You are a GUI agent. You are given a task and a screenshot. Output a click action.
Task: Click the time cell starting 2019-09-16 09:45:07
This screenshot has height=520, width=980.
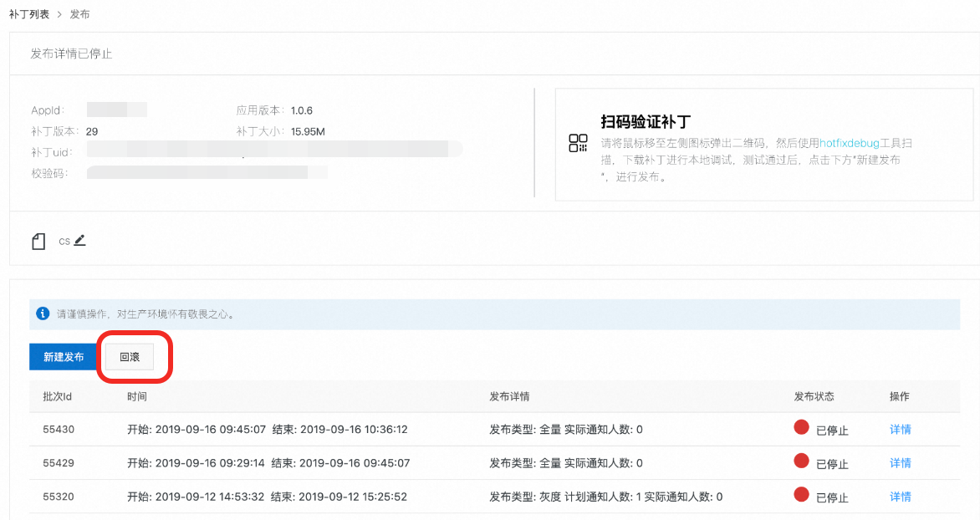[x=268, y=430]
